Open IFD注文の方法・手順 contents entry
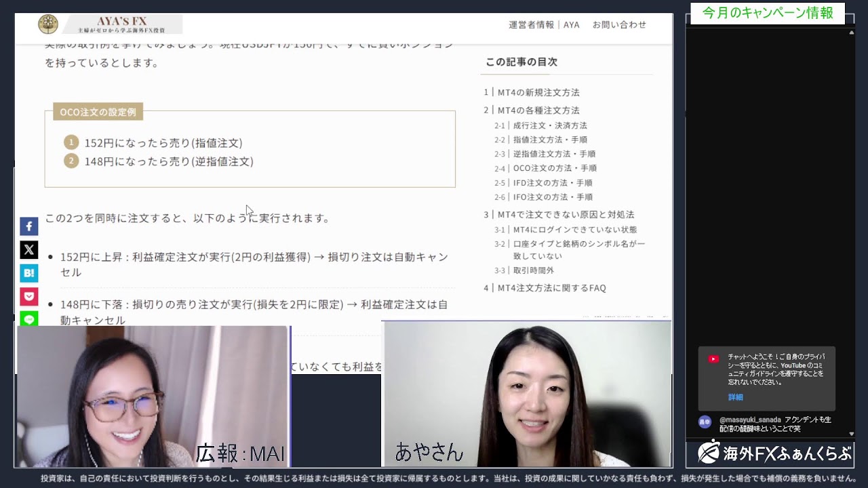The image size is (868, 488). pyautogui.click(x=553, y=182)
